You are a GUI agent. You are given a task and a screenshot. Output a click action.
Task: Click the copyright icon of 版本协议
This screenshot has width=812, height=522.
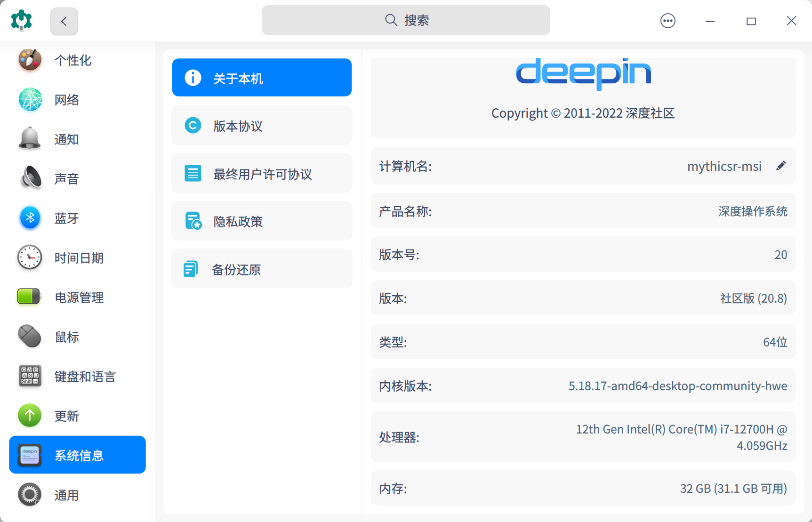pyautogui.click(x=193, y=125)
